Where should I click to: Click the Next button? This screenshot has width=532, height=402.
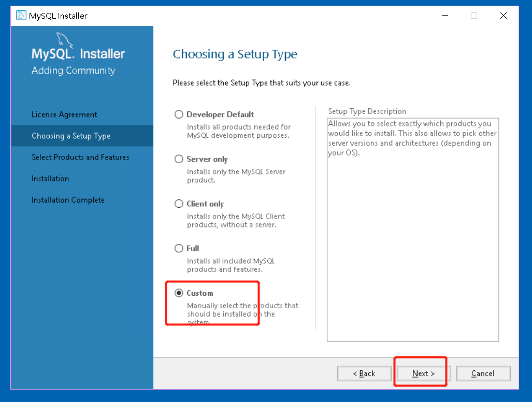423,374
